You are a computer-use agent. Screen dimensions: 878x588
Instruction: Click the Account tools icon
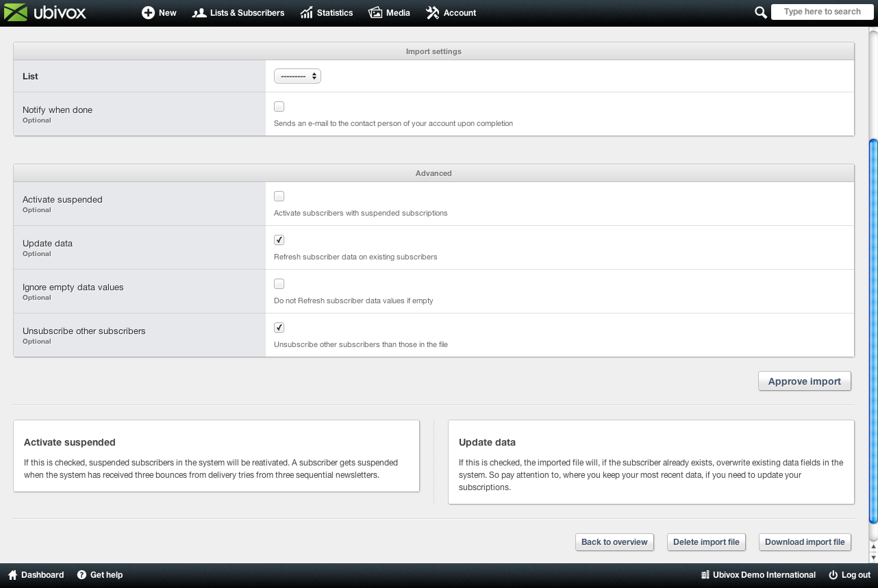[432, 13]
